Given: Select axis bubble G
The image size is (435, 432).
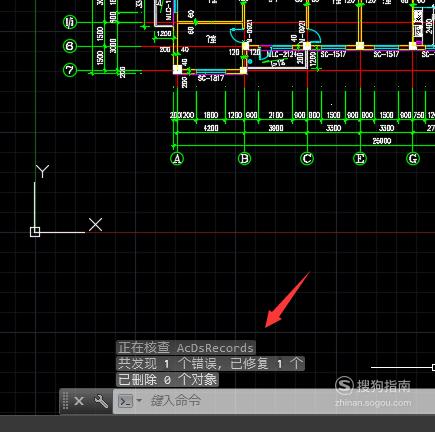Looking at the screenshot, I should pyautogui.click(x=413, y=159).
